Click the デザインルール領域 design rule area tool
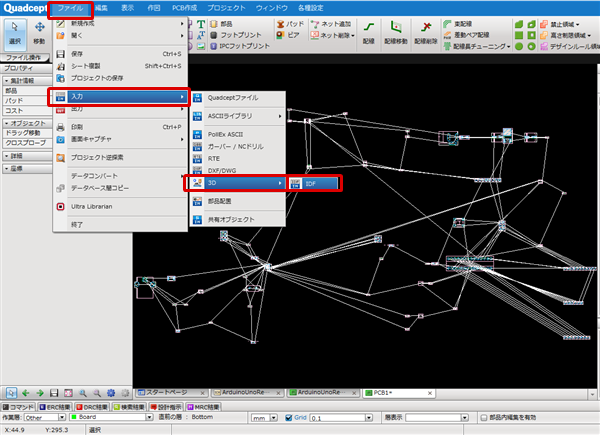The image size is (600, 435). coord(570,46)
